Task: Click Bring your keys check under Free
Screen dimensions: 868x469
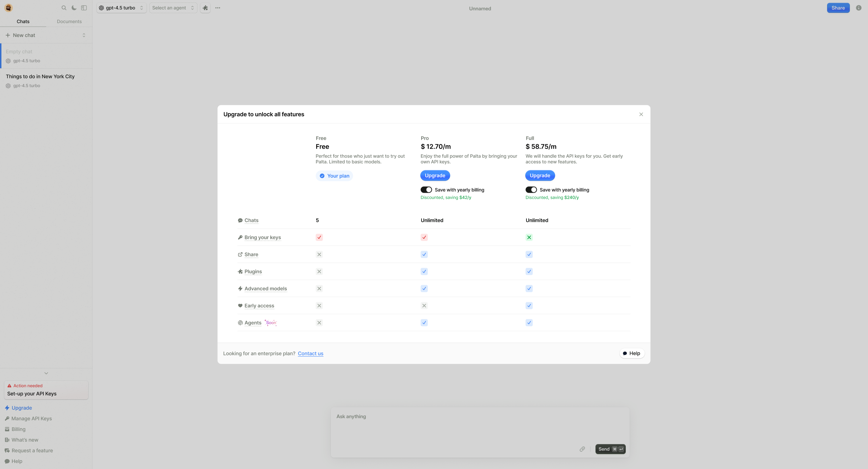Action: (319, 238)
